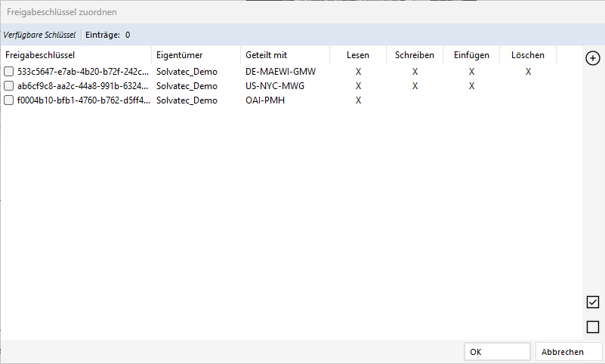Click the Einfügen column header
The width and height of the screenshot is (605, 364).
coord(471,55)
